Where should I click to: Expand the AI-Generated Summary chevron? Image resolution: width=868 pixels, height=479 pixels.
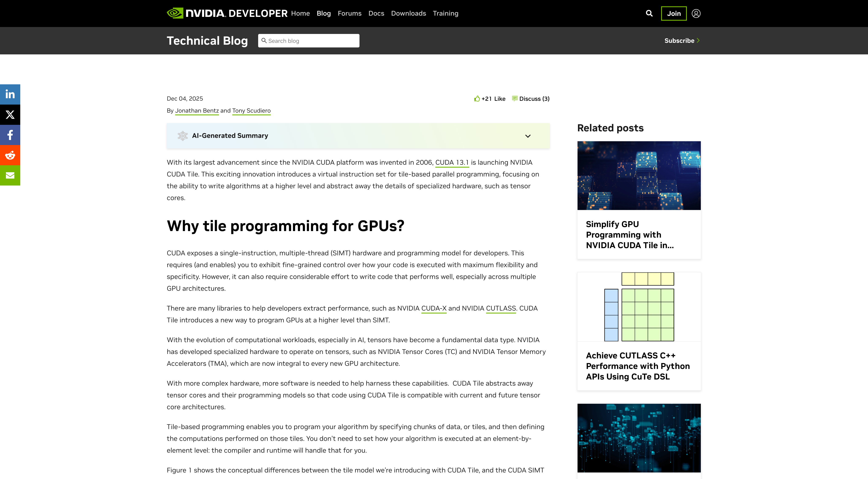pos(528,136)
